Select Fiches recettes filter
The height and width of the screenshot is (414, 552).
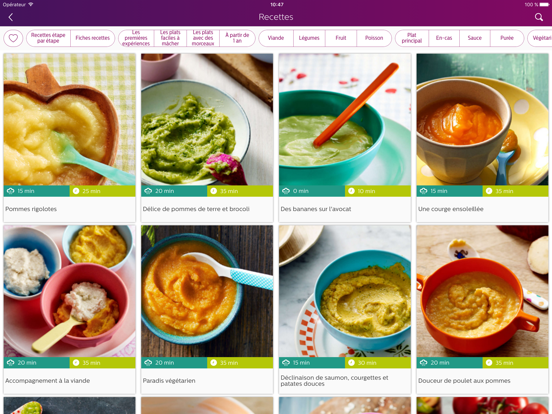(93, 38)
